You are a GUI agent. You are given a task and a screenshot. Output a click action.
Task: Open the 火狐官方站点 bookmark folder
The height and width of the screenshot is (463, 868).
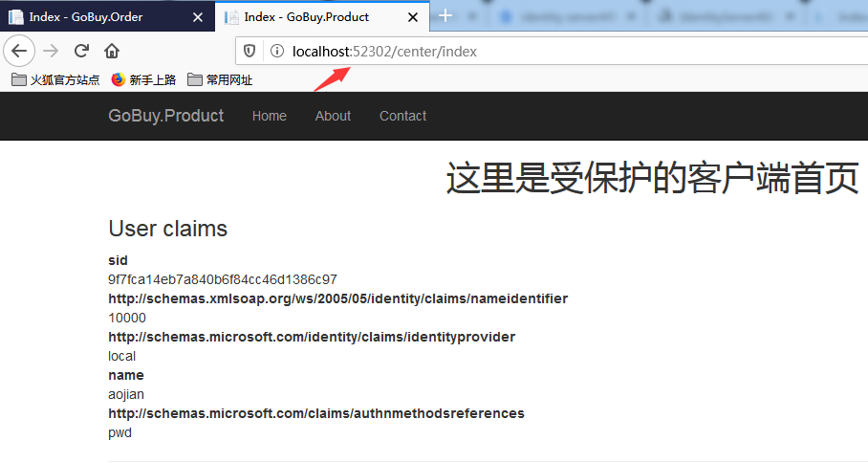[x=55, y=79]
